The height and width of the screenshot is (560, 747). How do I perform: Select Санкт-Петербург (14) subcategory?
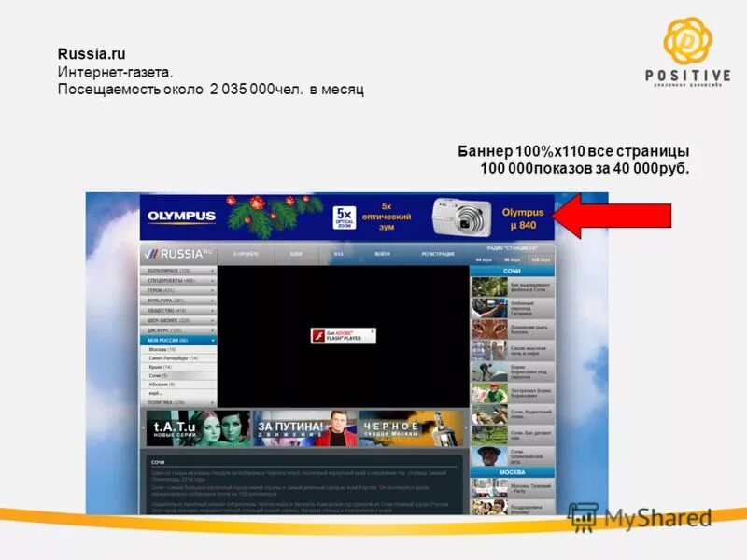tap(178, 358)
